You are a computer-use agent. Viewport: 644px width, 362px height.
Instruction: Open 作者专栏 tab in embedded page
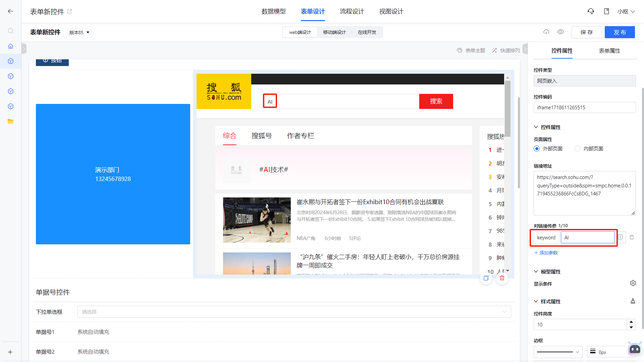pos(301,136)
